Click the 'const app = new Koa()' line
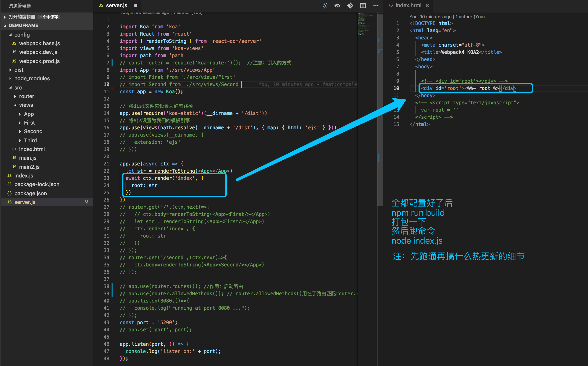Screen dimensions: 588x366 pos(151,92)
